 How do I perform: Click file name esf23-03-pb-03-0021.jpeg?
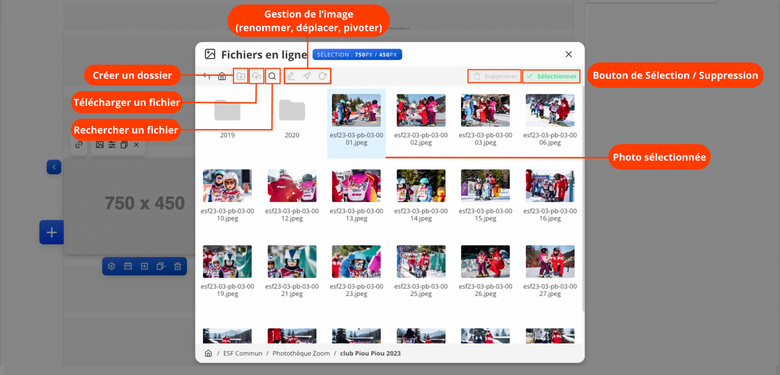point(292,290)
